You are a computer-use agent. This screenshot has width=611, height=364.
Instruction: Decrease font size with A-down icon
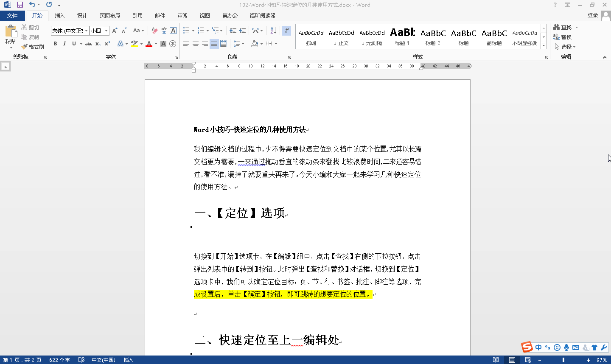pyautogui.click(x=124, y=31)
